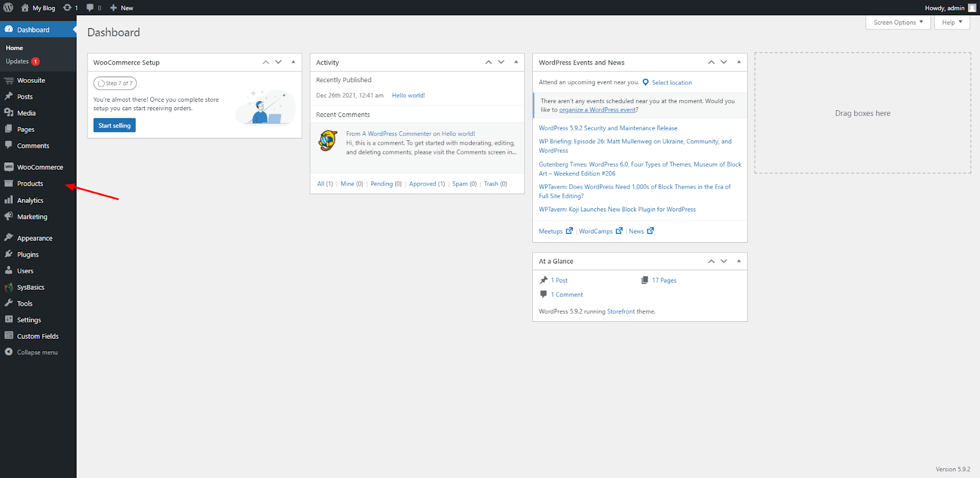Click the commenter avatar image

(328, 140)
